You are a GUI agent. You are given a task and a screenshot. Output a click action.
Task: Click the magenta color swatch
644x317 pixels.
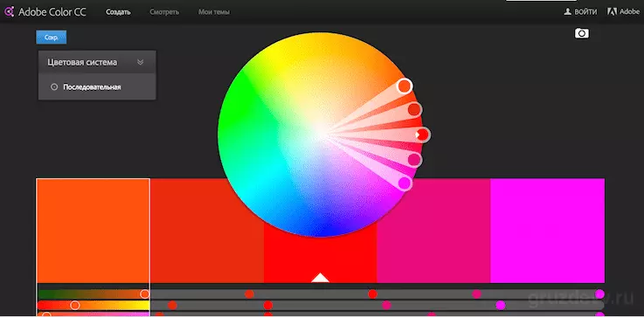tap(548, 231)
